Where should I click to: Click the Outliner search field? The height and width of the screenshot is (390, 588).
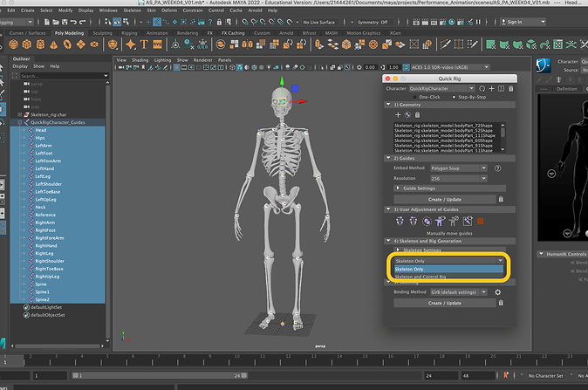[x=64, y=76]
